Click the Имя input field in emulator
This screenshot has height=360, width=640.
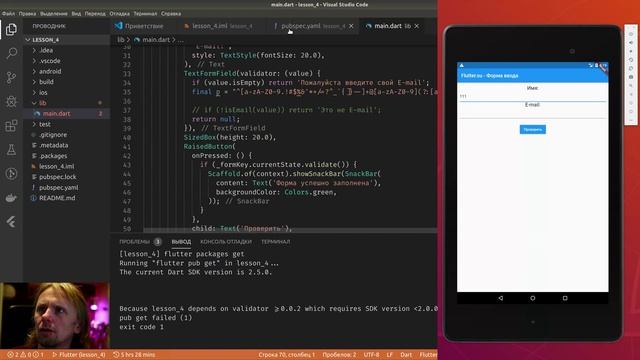[x=533, y=96]
